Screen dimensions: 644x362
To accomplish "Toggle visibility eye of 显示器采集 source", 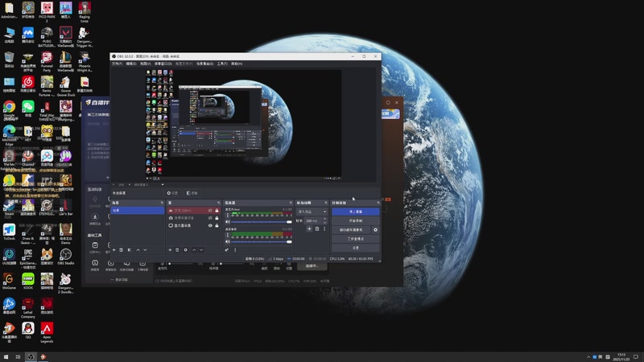I will tap(210, 226).
